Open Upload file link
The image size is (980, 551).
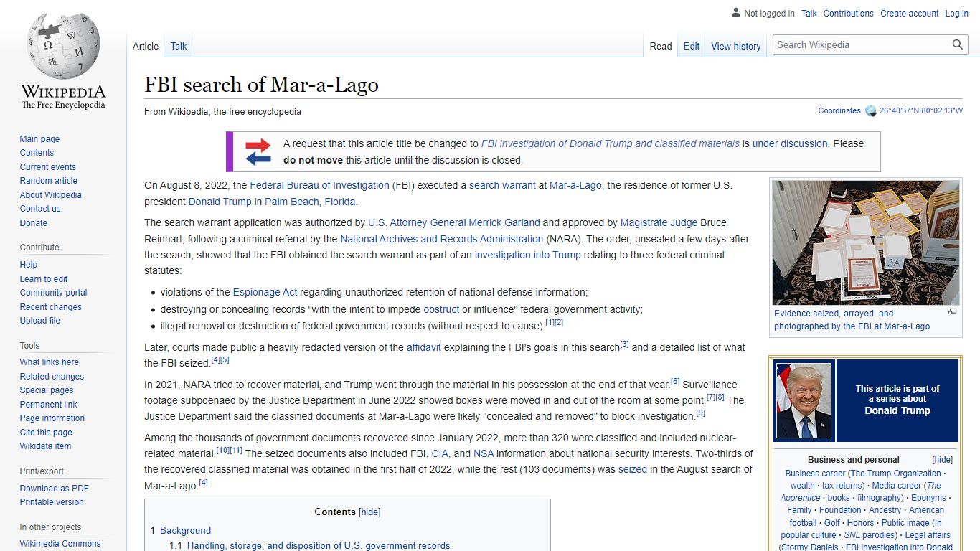pyautogui.click(x=39, y=321)
